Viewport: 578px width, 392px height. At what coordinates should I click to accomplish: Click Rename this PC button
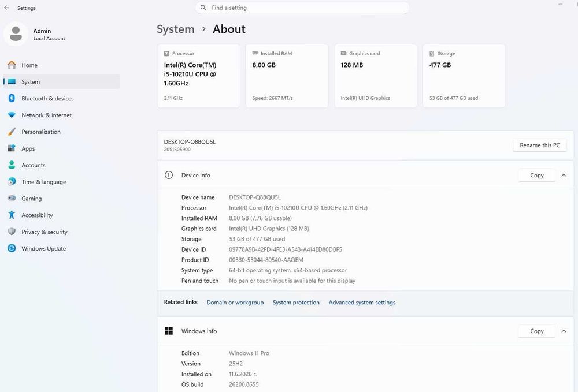point(540,145)
